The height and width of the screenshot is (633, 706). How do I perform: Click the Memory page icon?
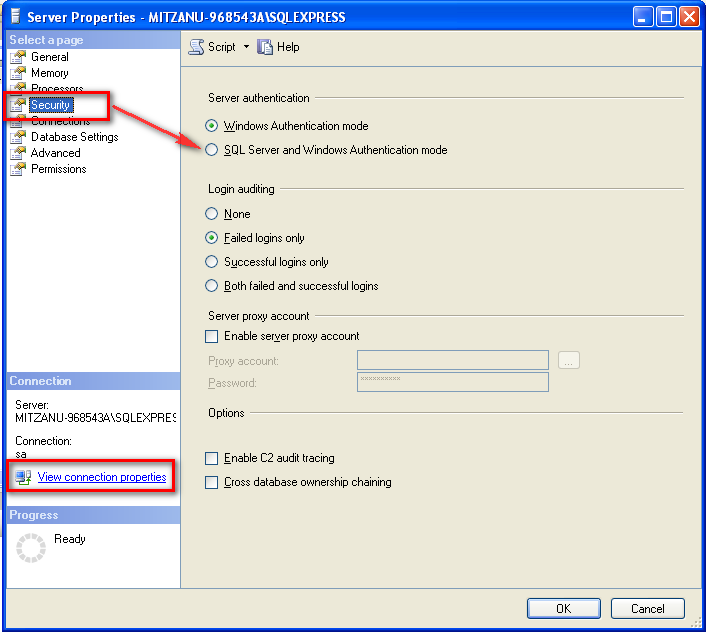point(18,73)
